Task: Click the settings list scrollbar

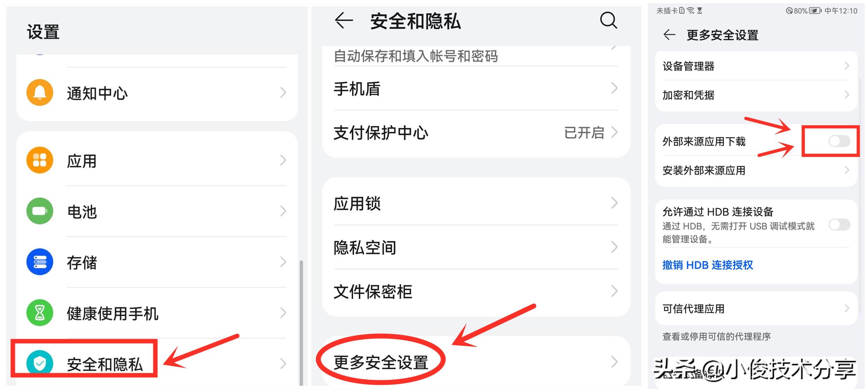Action: (301, 323)
